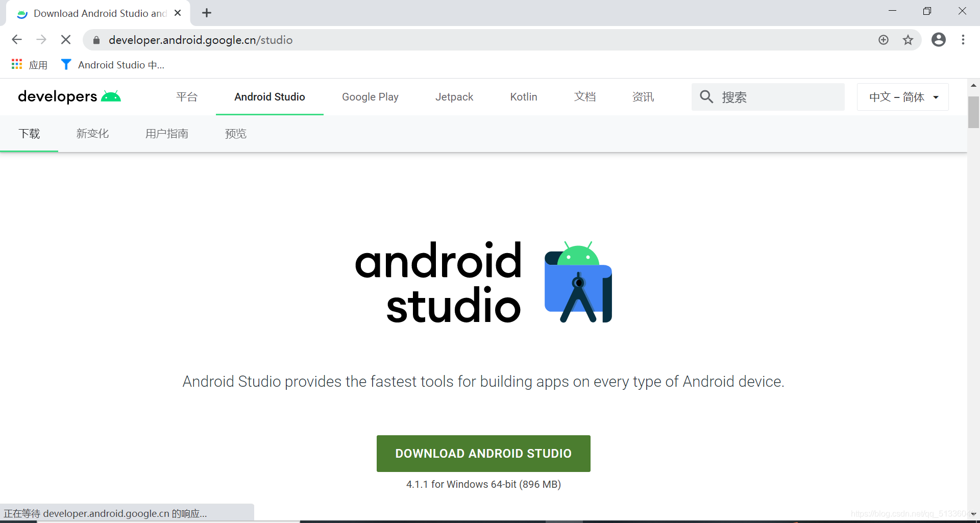
Task: Select the 下载 tab
Action: pos(29,134)
